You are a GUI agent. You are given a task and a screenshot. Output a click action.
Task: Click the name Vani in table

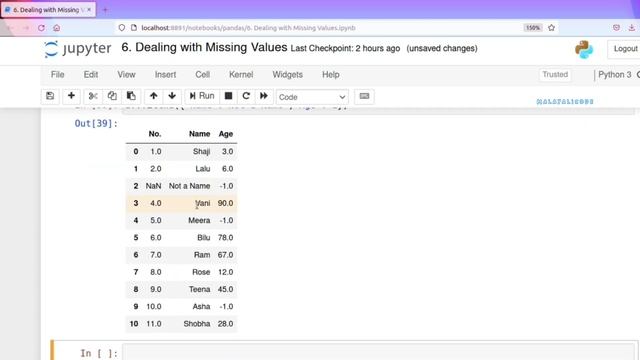click(x=203, y=203)
